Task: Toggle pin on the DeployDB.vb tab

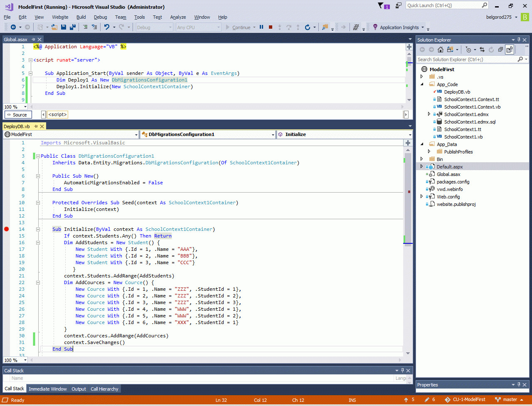Action: pyautogui.click(x=36, y=126)
